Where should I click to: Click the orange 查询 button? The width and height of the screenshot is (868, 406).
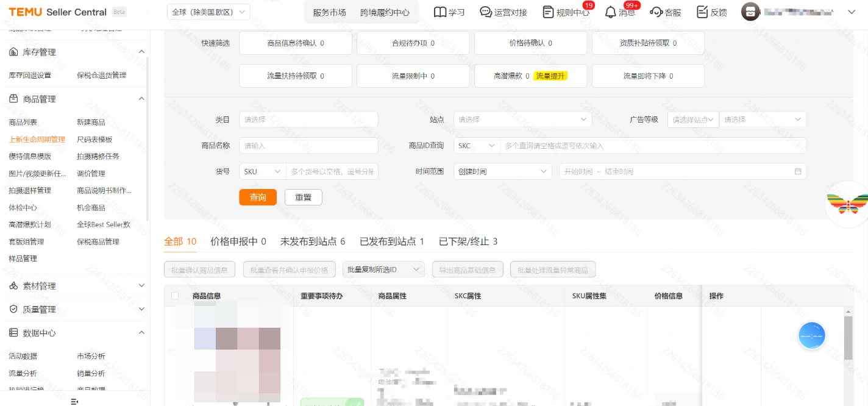pyautogui.click(x=258, y=198)
